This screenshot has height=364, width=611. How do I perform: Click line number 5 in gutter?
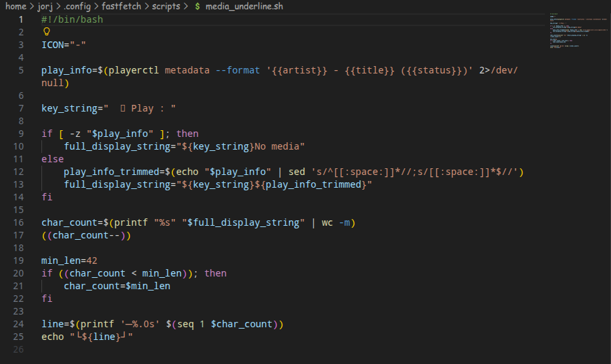[x=21, y=70]
